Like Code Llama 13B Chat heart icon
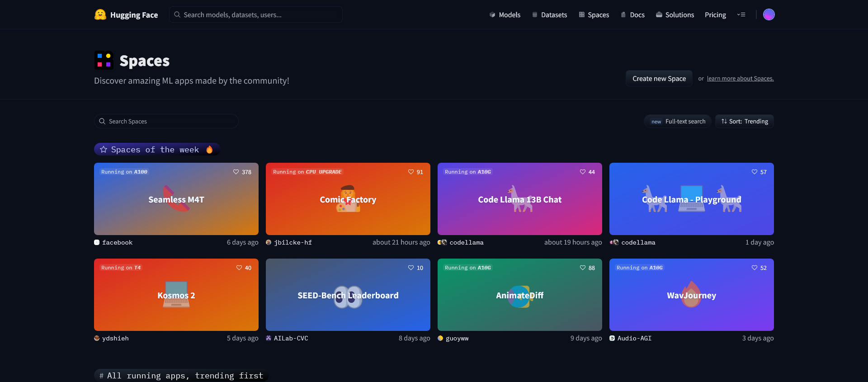The image size is (868, 382). (583, 172)
